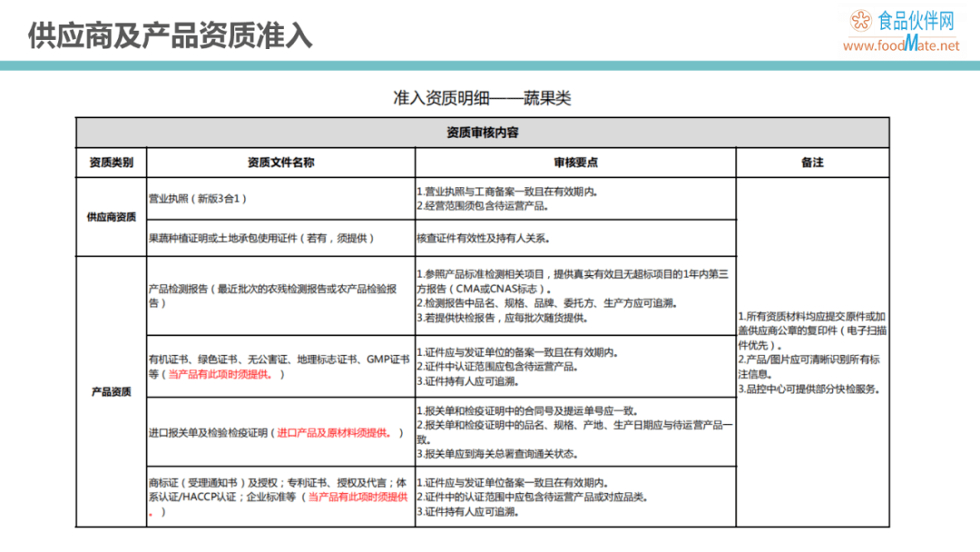Click the 资质文件名称 column header
This screenshot has height=552, width=980.
coord(280,163)
